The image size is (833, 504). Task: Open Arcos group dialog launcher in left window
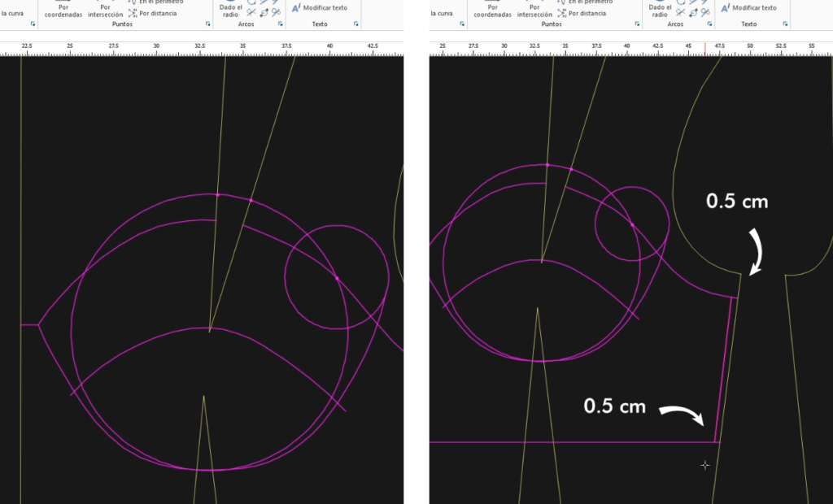281,24
